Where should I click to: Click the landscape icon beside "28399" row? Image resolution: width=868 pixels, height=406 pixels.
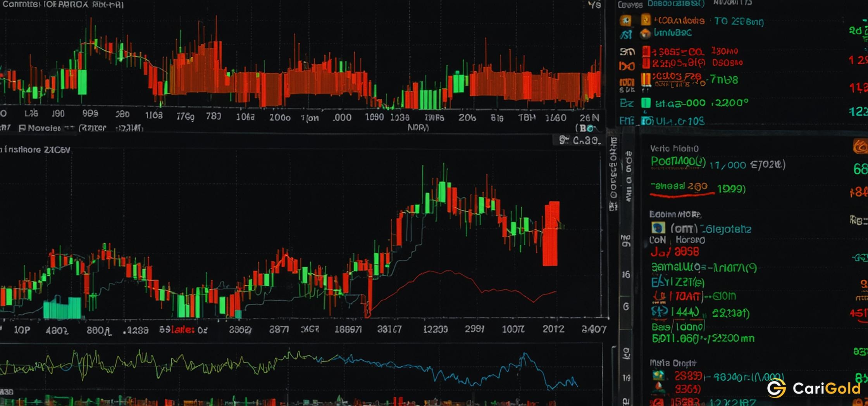tap(658, 375)
